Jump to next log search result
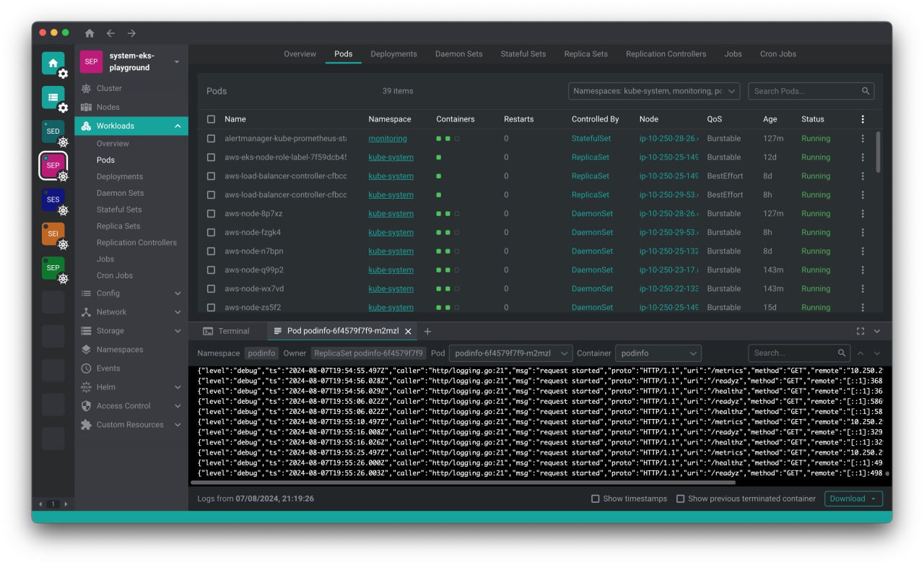924x565 pixels. pyautogui.click(x=877, y=353)
